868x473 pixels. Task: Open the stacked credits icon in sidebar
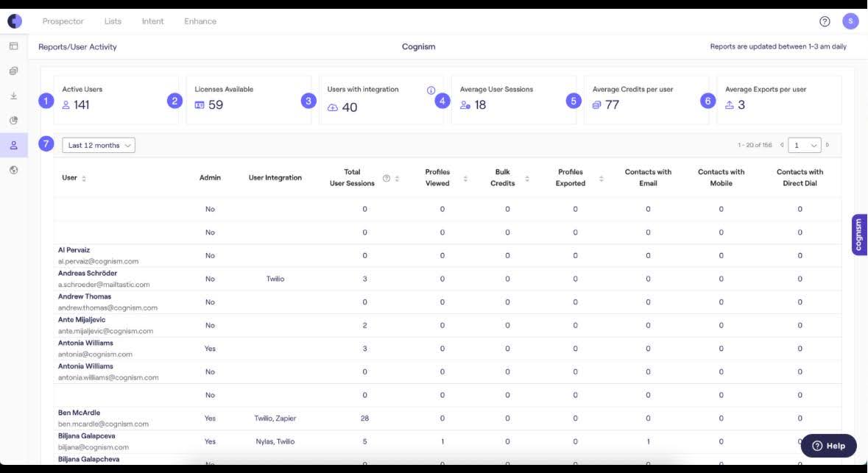point(14,71)
